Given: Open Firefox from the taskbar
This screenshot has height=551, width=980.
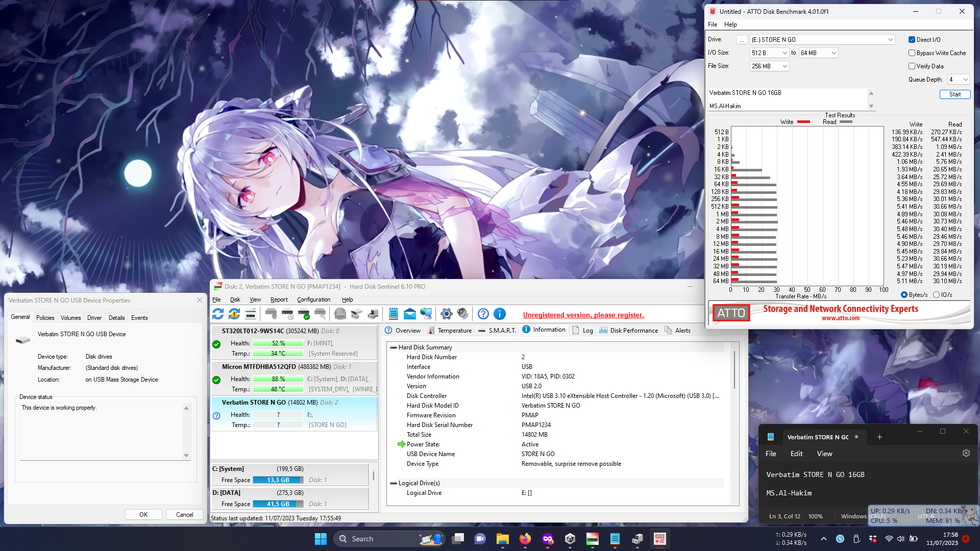Looking at the screenshot, I should click(x=525, y=539).
